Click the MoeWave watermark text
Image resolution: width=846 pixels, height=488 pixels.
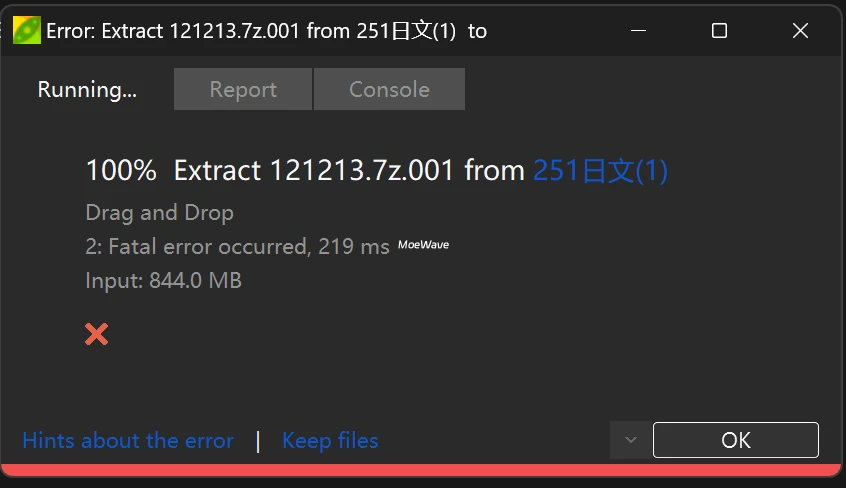click(424, 245)
